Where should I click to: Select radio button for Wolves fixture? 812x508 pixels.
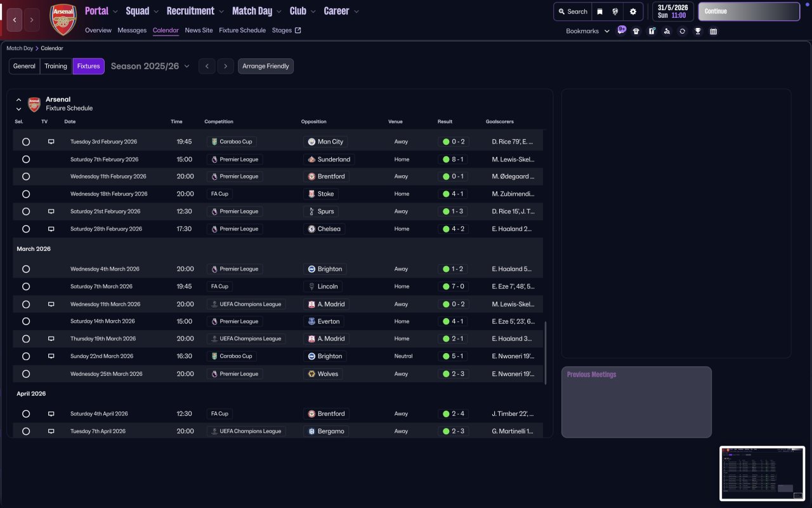[x=26, y=374]
